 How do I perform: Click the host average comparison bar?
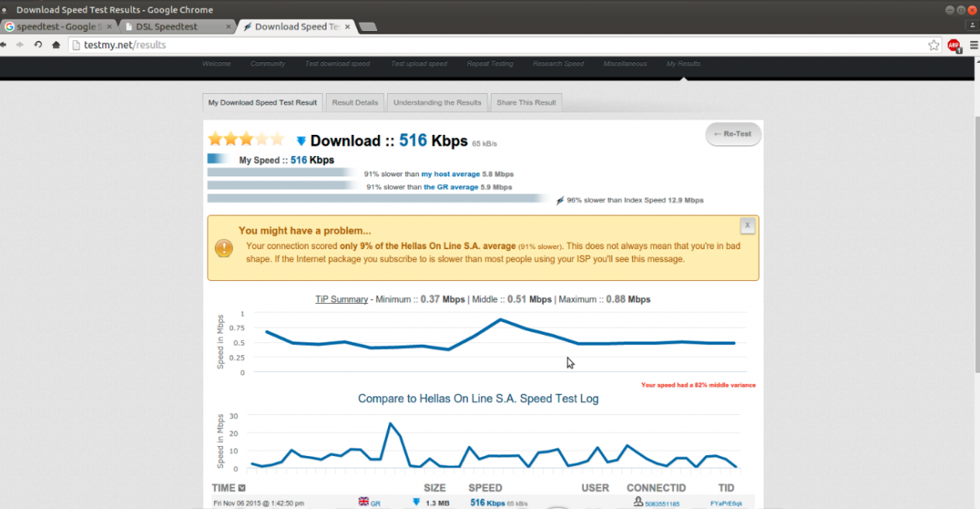282,173
